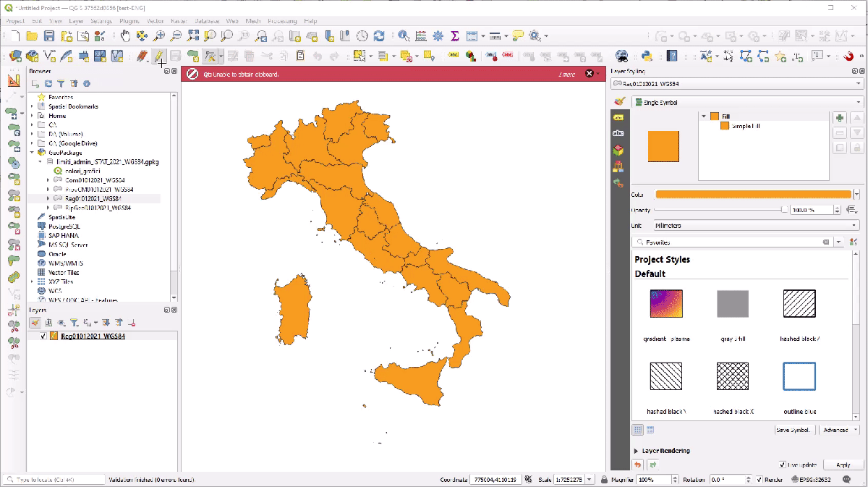Disable the Render checkbox in status bar
The image size is (868, 487).
pyautogui.click(x=759, y=479)
